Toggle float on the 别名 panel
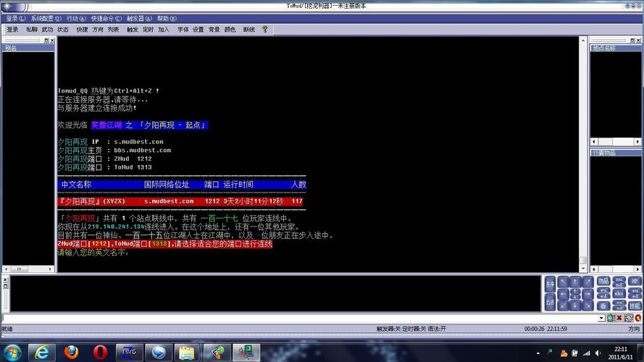This screenshot has width=644, height=362. pos(46,41)
